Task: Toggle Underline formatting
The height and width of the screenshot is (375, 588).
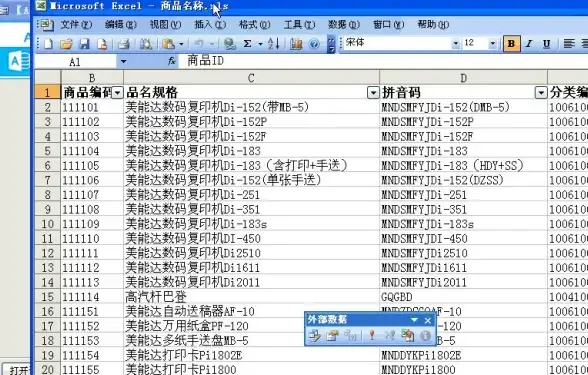Action: point(547,44)
